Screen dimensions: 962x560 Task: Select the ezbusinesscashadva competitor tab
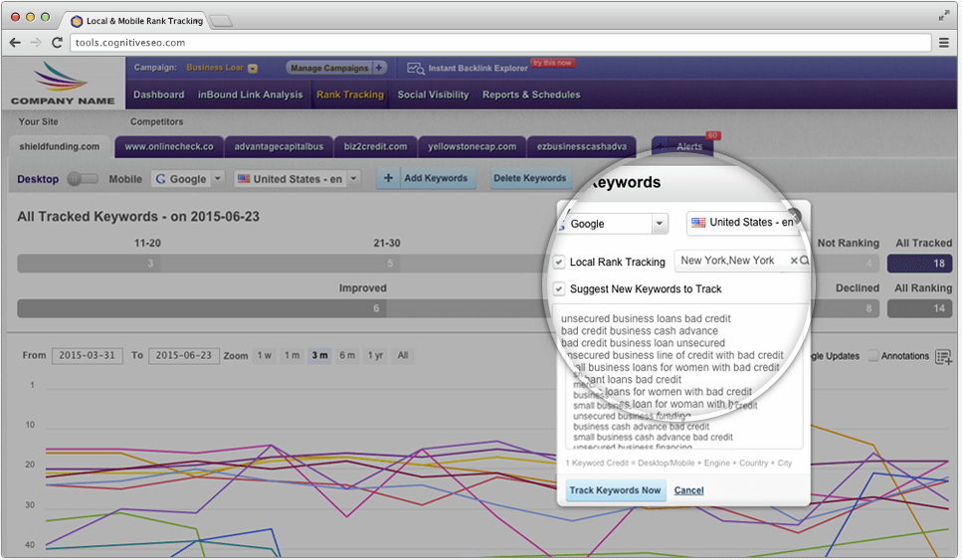pos(582,146)
